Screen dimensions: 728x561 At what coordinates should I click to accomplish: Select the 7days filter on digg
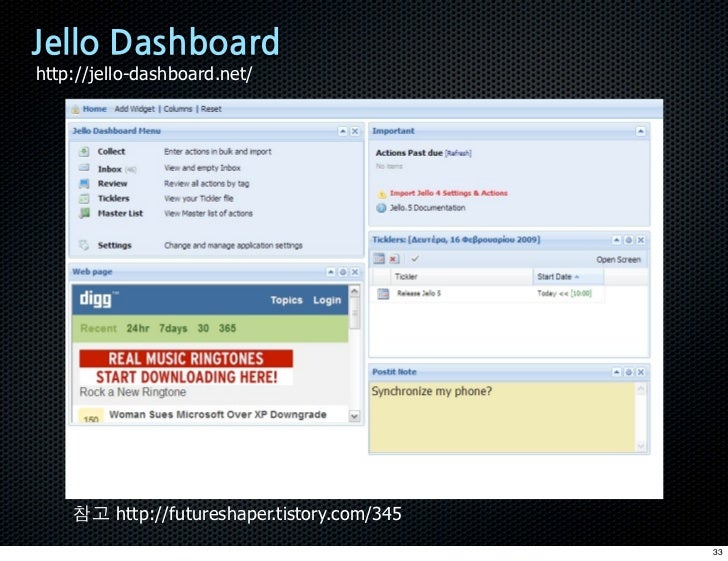[173, 328]
